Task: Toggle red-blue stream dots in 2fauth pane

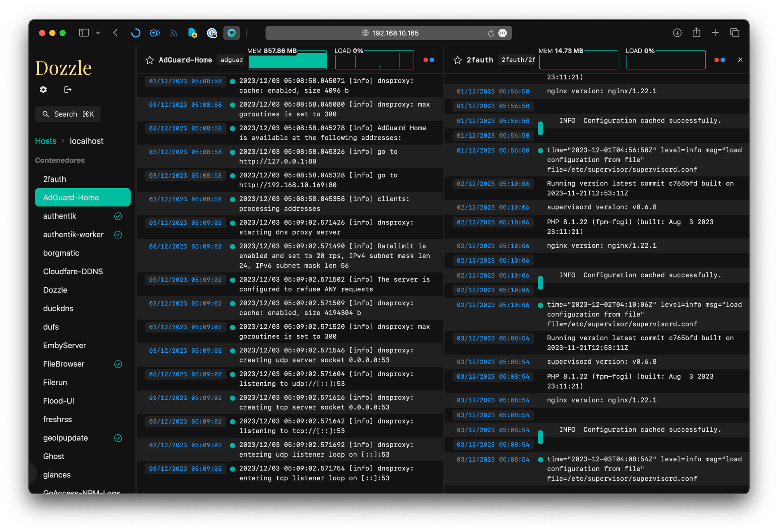Action: [x=720, y=60]
